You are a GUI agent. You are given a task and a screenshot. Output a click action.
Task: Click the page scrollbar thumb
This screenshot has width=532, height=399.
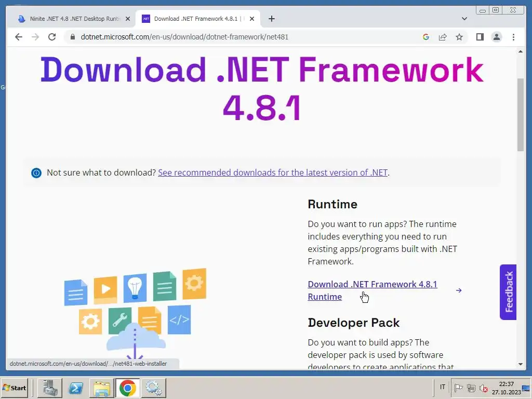(521, 115)
